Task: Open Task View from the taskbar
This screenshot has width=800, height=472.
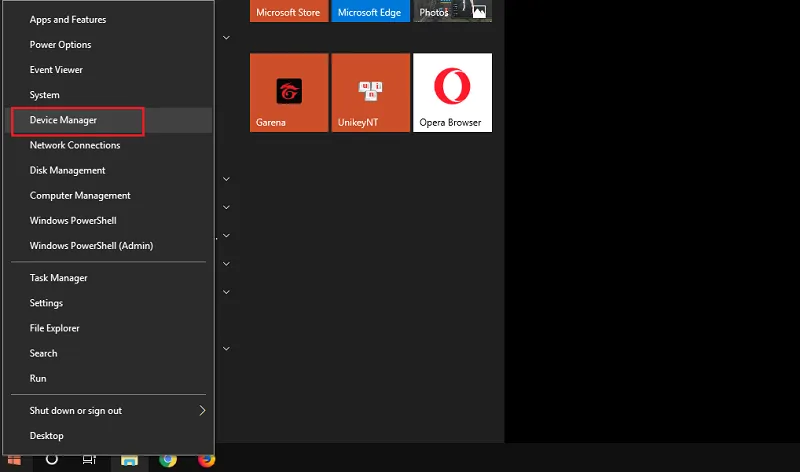Action: coord(90,460)
